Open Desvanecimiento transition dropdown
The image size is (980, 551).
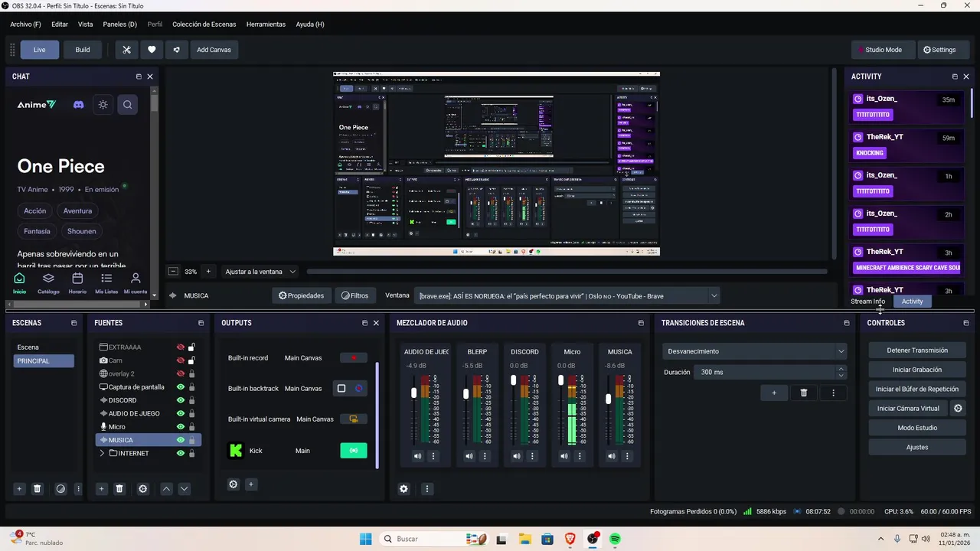pos(754,351)
